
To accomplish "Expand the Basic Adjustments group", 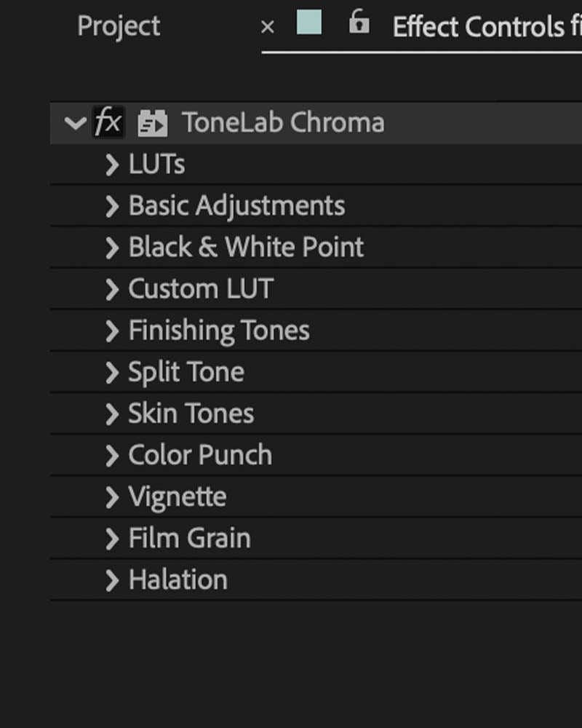I will [x=112, y=206].
